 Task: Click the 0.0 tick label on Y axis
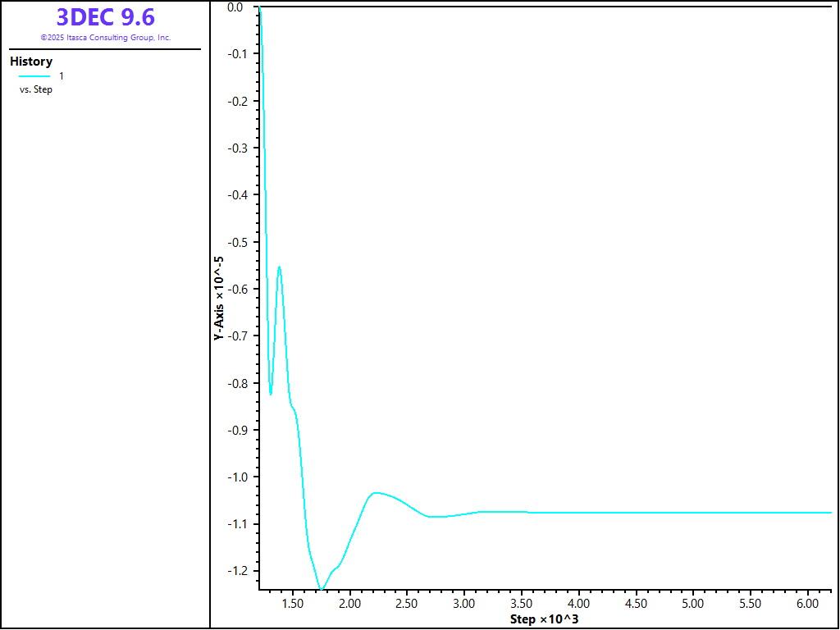[x=235, y=7]
